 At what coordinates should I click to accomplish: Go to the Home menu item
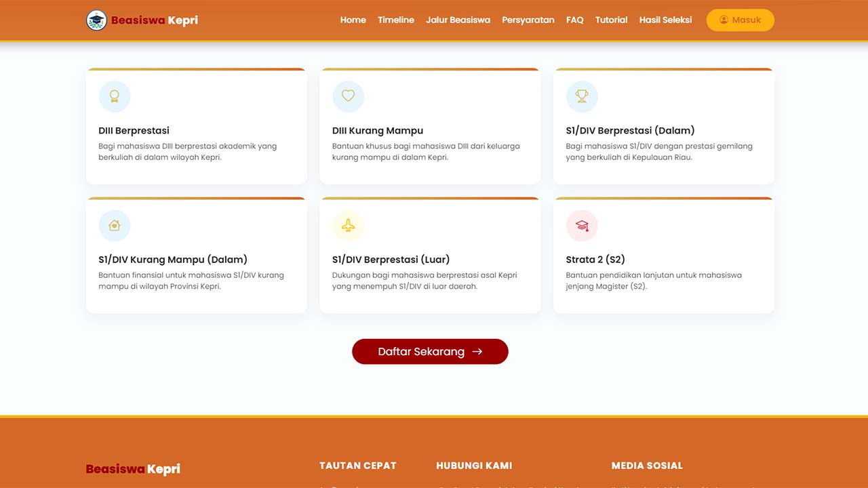pyautogui.click(x=353, y=20)
